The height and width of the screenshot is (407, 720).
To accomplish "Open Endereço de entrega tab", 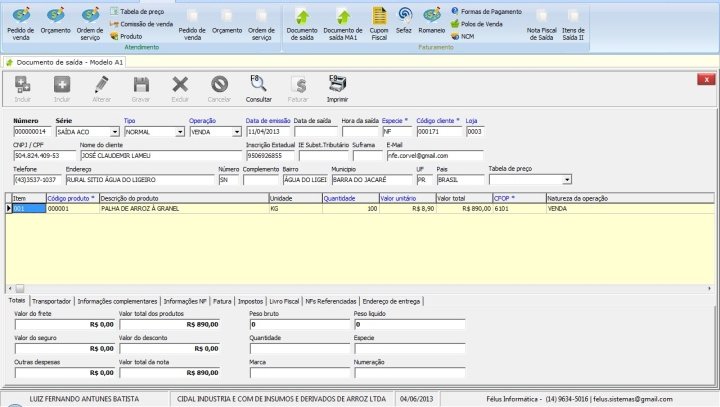I will (391, 301).
